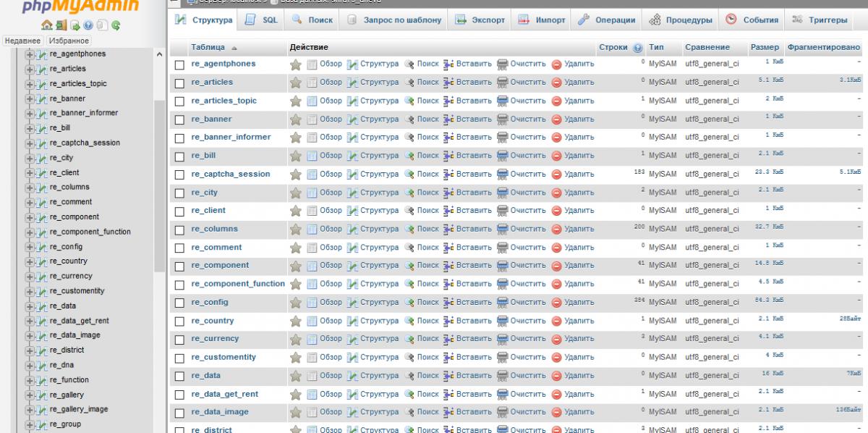Image resolution: width=868 pixels, height=433 pixels.
Task: Expand re_captcha_session node in sidebar
Action: coord(30,143)
